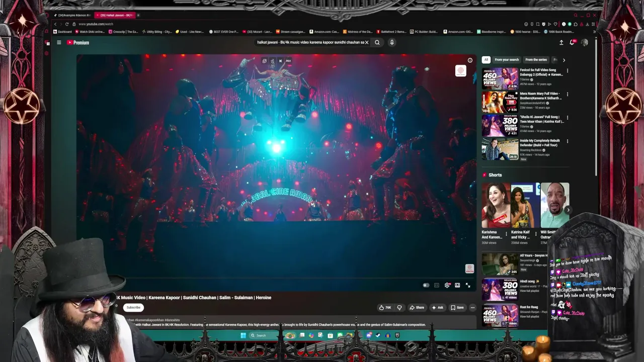Show more Shorts with the next arrow
The width and height of the screenshot is (644, 362).
pyautogui.click(x=568, y=210)
